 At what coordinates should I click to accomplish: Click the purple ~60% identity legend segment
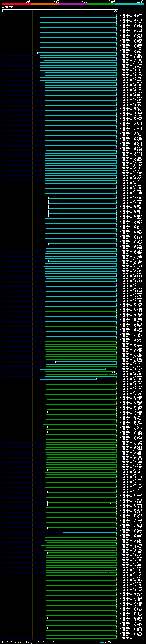(73, 4)
